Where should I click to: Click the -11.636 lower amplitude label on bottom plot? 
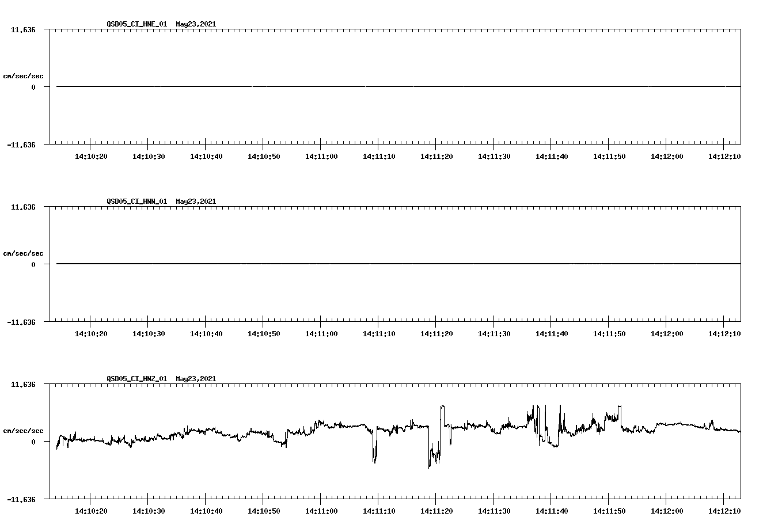[20, 500]
